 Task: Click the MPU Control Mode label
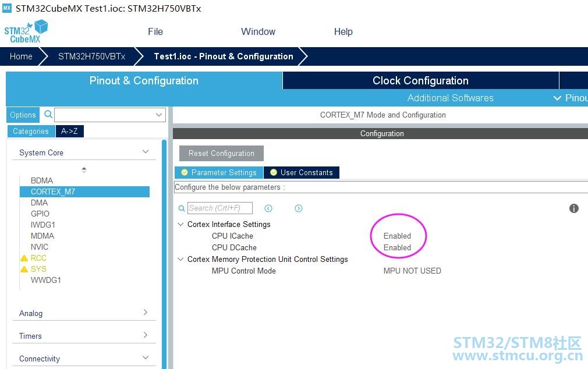(x=244, y=271)
